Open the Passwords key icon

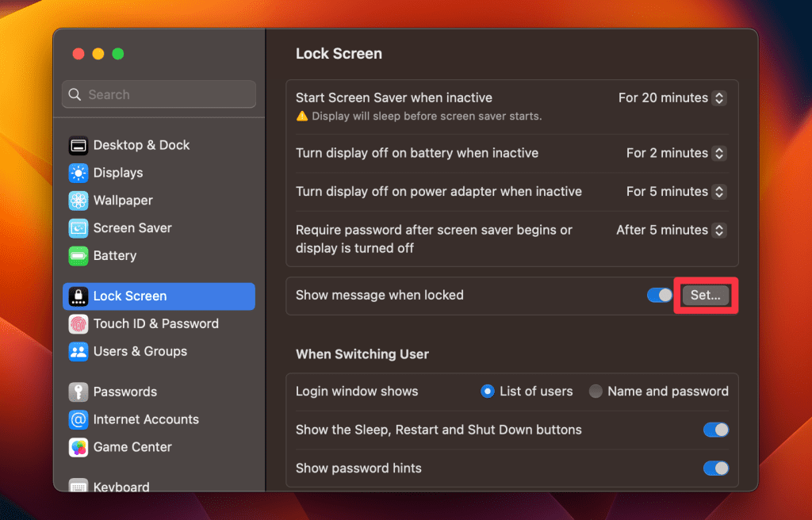(79, 392)
